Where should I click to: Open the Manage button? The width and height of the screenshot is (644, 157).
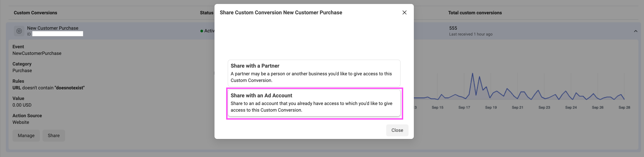[26, 136]
